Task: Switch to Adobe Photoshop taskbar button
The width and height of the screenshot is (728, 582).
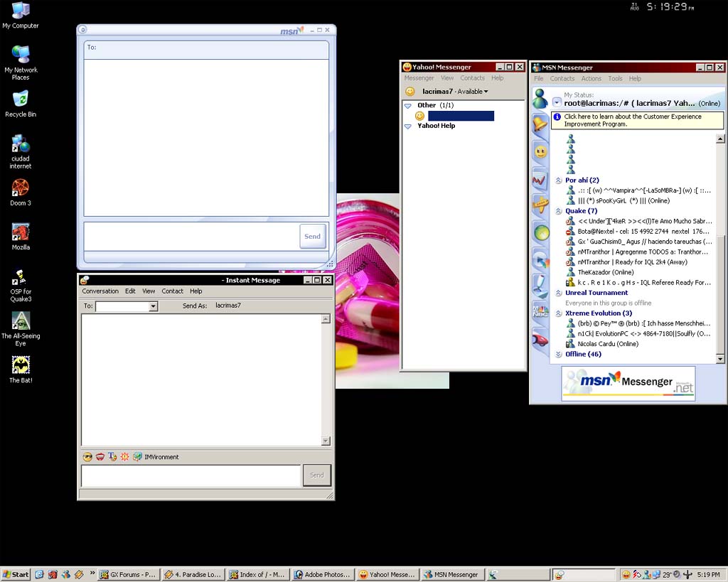Action: pos(322,575)
